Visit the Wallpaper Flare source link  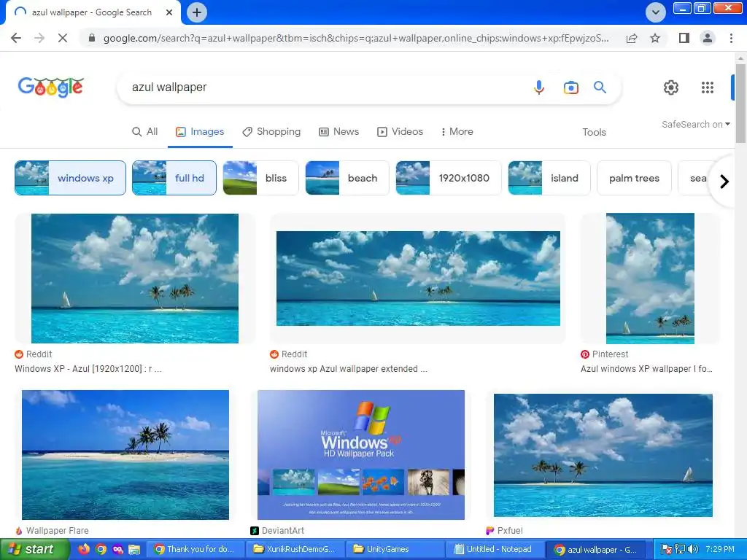[52, 531]
